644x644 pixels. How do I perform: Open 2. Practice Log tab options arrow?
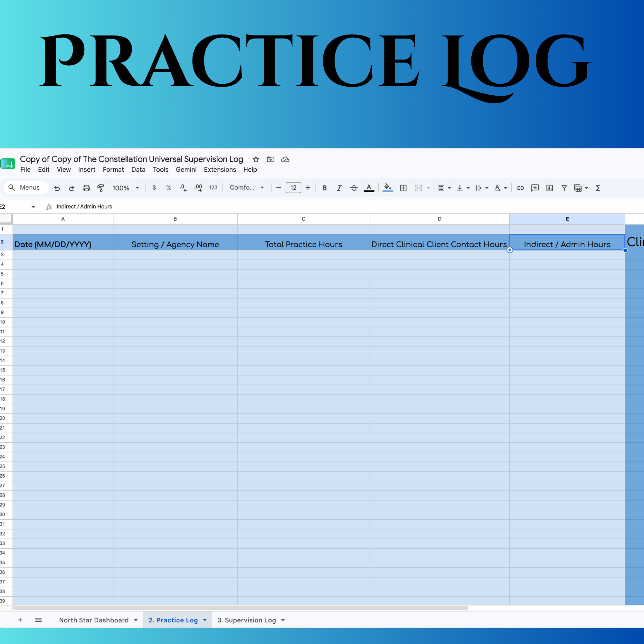205,620
